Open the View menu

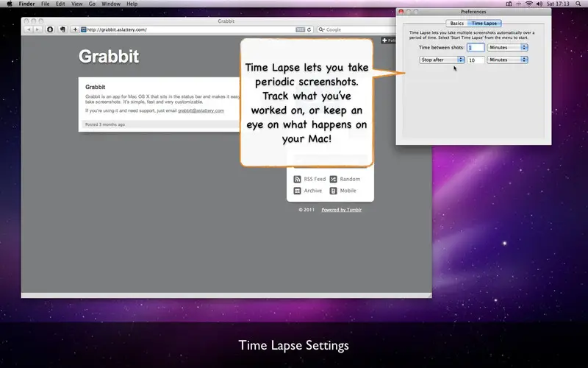(x=77, y=4)
